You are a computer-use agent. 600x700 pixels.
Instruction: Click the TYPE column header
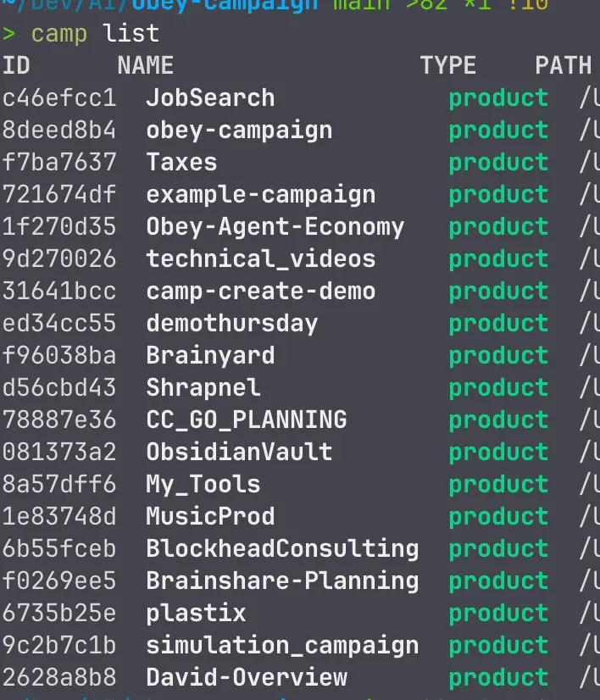click(447, 65)
